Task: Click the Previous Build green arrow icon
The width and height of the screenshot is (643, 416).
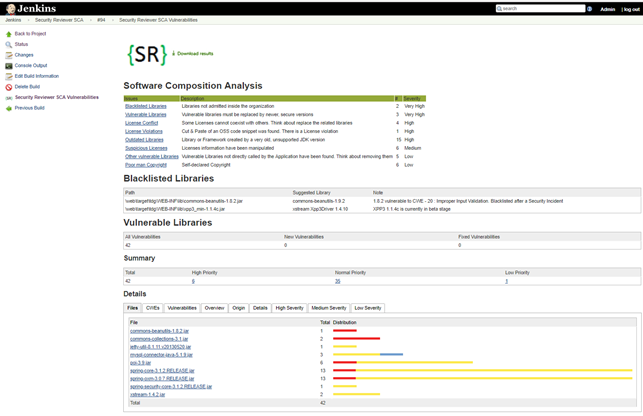Action: [9, 108]
